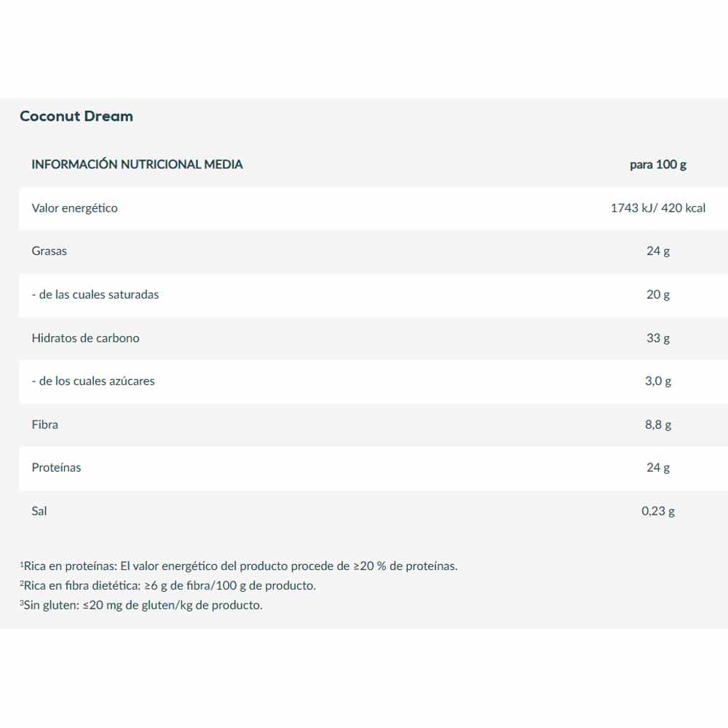The height and width of the screenshot is (728, 728).
Task: Select the Valor energético row label
Action: pos(74,208)
